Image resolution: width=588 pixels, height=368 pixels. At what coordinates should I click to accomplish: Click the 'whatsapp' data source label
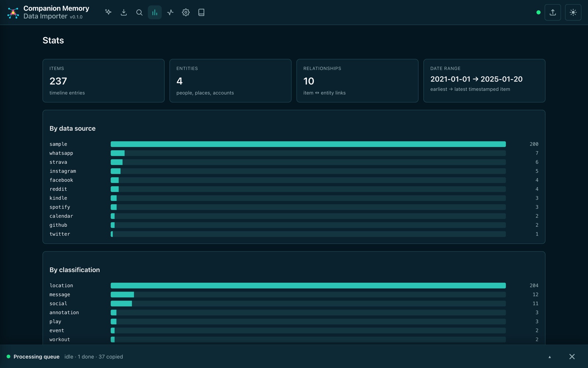pyautogui.click(x=61, y=153)
